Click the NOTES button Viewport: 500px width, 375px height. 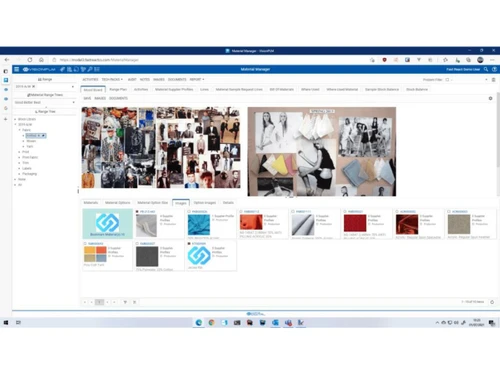pos(145,79)
